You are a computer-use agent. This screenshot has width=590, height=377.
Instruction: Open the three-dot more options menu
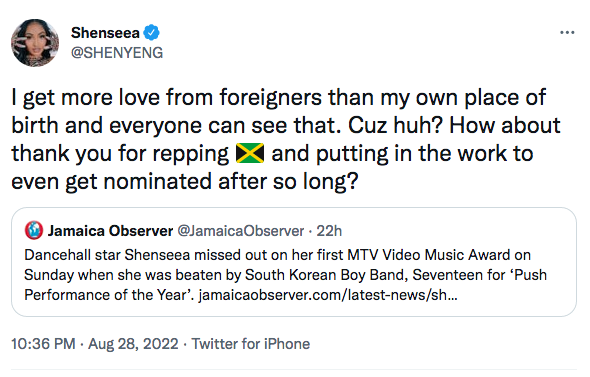click(567, 33)
